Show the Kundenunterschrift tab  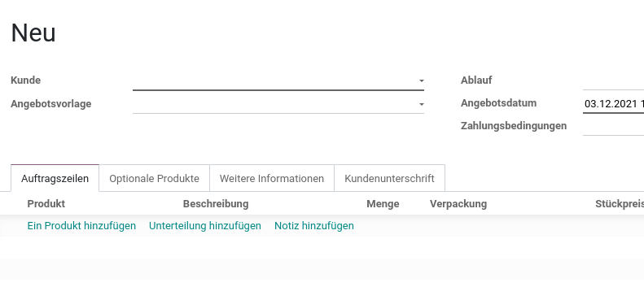point(389,179)
